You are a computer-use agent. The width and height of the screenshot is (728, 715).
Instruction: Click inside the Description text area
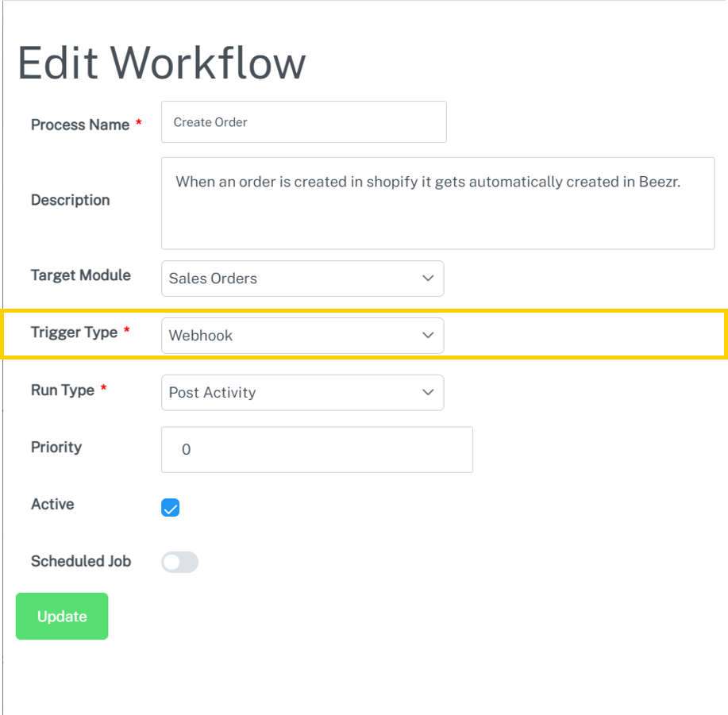point(437,203)
